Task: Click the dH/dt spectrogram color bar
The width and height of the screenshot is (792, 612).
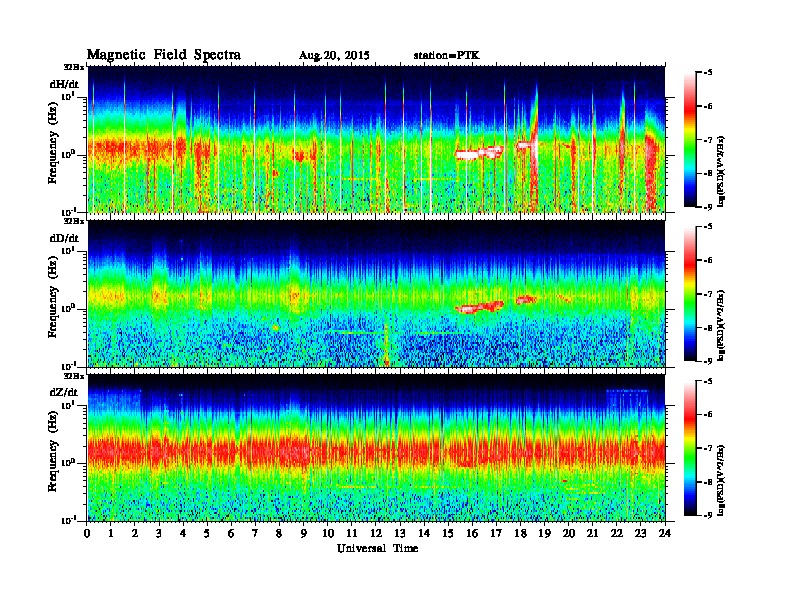Action: 689,140
